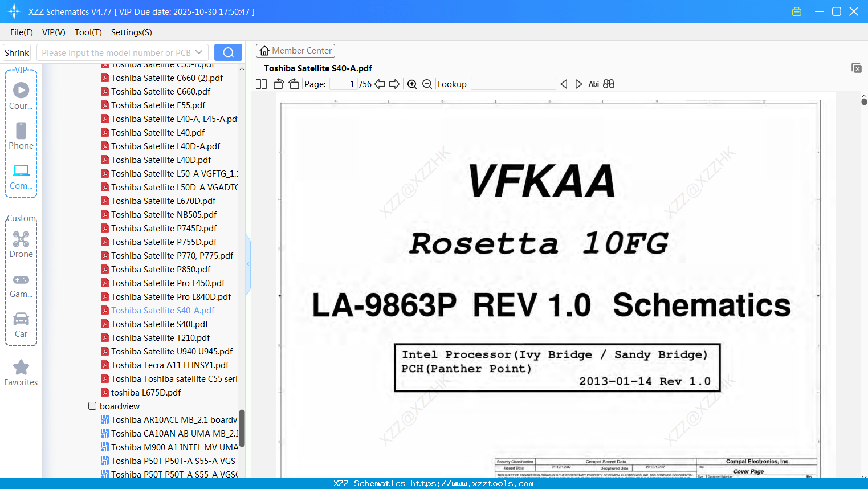Click the page number input field
Screen dimensions: 868x489
point(344,84)
